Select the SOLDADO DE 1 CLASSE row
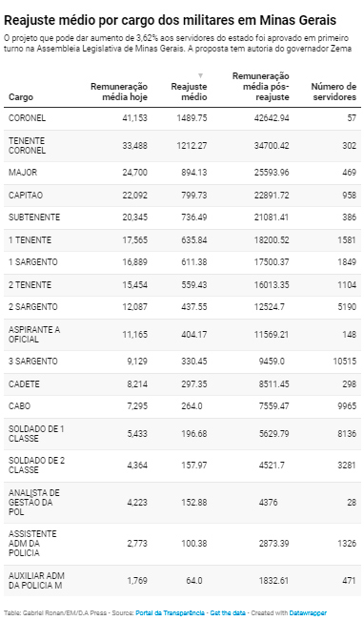The image size is (364, 621). [x=182, y=434]
